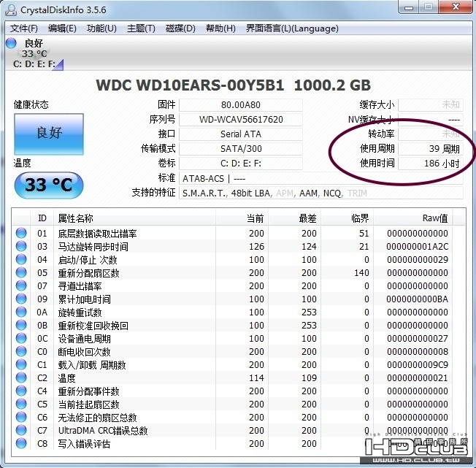Click status orb for 当前挂起扇区数 row
Screen dimensions: 476x468
[21, 404]
